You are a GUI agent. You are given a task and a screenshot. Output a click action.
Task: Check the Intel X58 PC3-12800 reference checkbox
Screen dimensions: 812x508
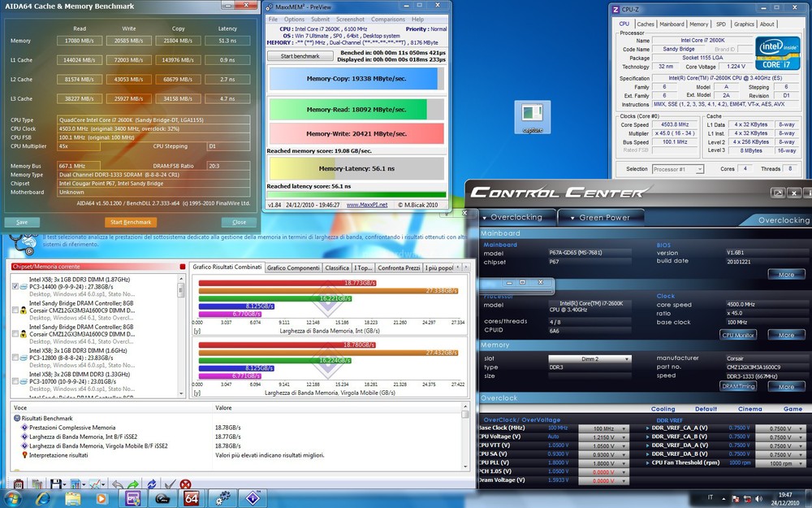click(x=15, y=357)
